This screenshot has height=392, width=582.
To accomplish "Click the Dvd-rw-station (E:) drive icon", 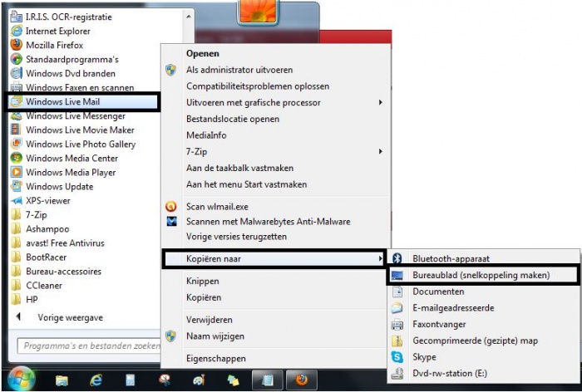I will (397, 373).
